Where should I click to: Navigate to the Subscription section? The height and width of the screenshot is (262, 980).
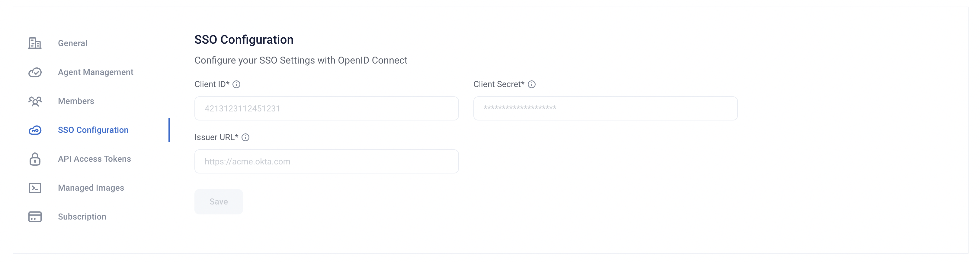[82, 217]
